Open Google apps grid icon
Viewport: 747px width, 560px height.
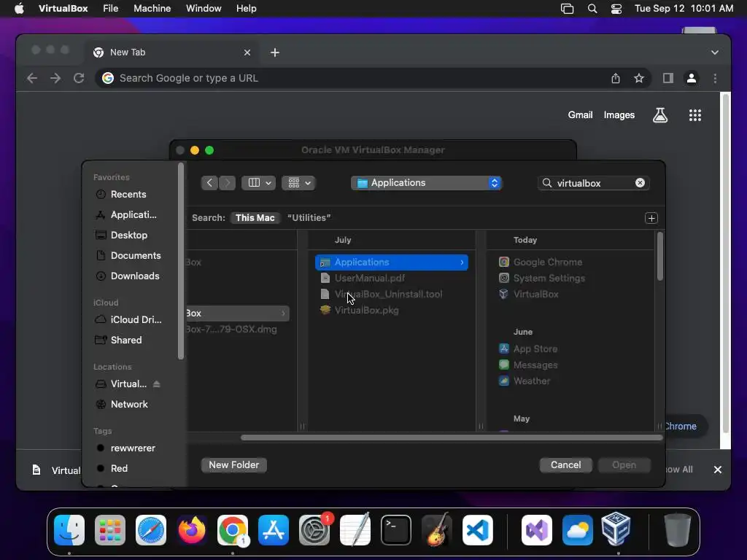tap(694, 115)
